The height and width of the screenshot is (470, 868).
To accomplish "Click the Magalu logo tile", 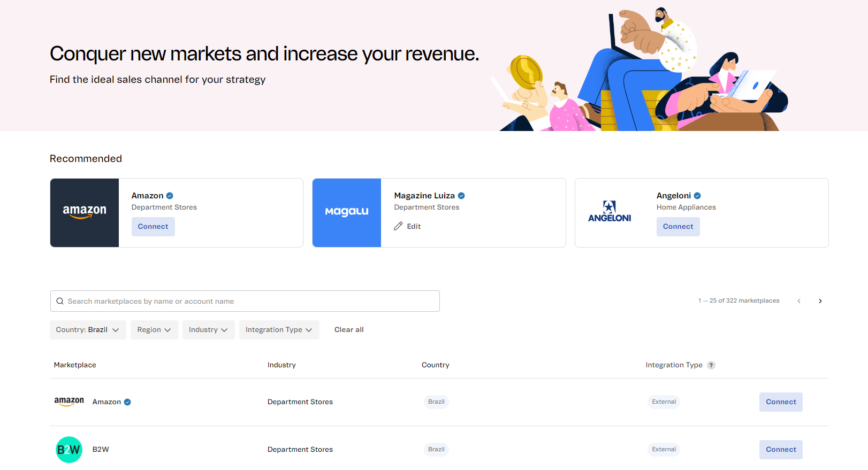I will [x=347, y=212].
